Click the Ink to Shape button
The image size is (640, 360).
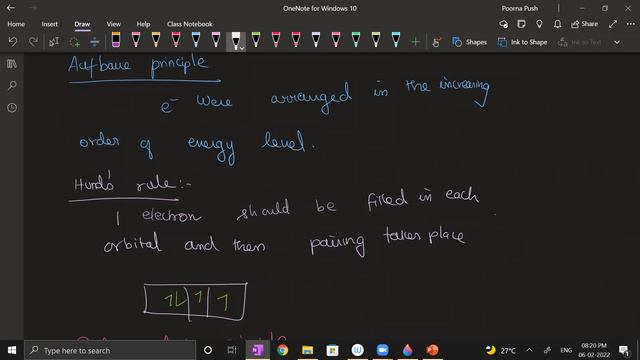point(522,42)
